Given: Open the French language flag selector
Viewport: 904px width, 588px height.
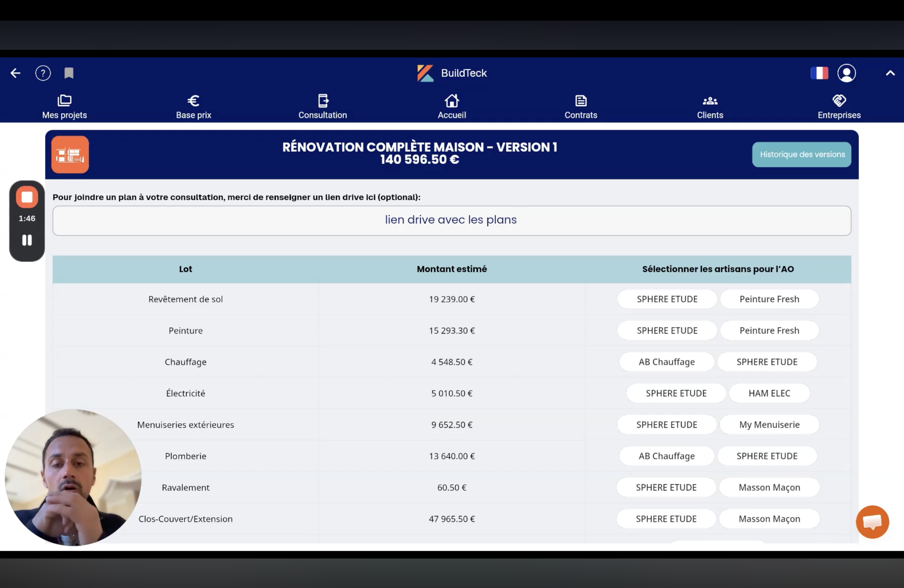Looking at the screenshot, I should [819, 73].
